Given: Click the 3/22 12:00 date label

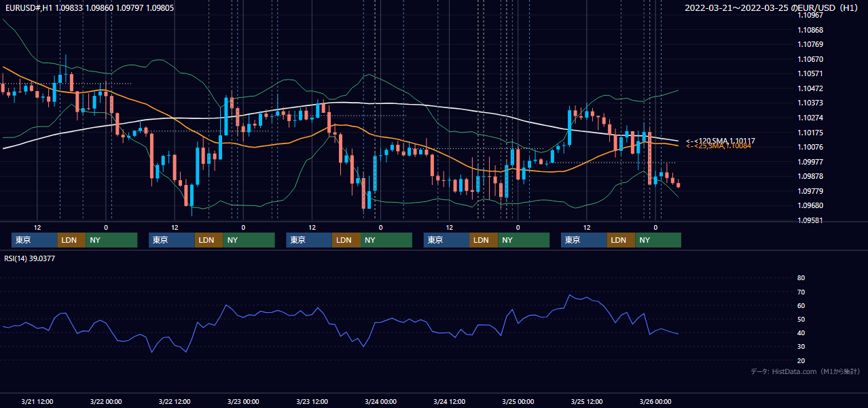Looking at the screenshot, I should click(x=175, y=402).
